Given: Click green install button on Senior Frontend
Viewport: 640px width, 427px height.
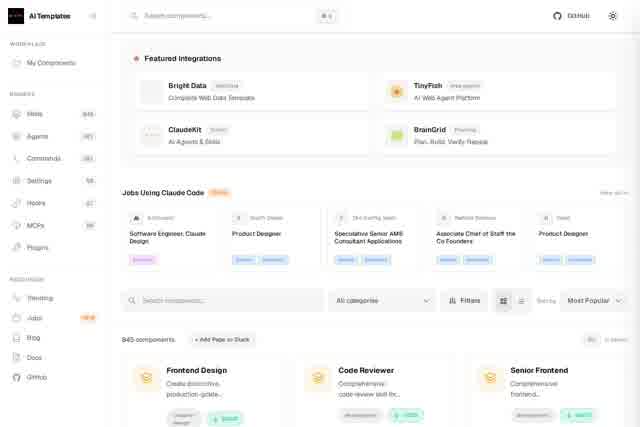Looking at the screenshot, I should tap(578, 415).
